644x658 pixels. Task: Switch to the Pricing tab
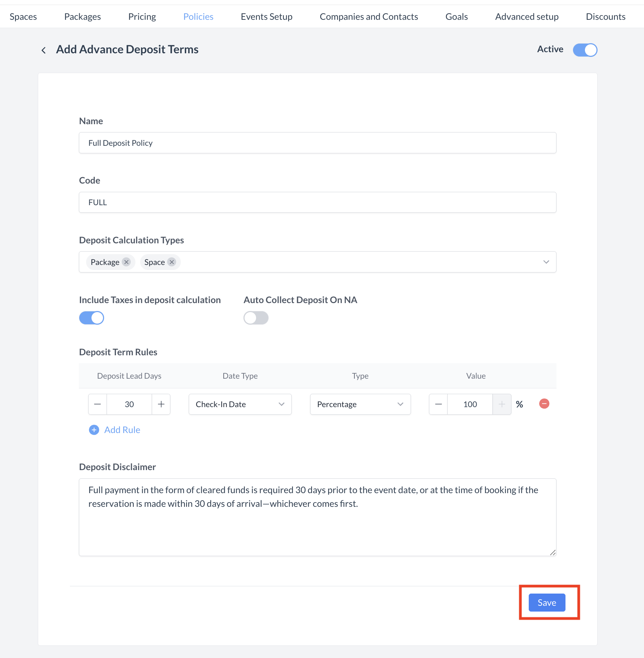pos(142,17)
